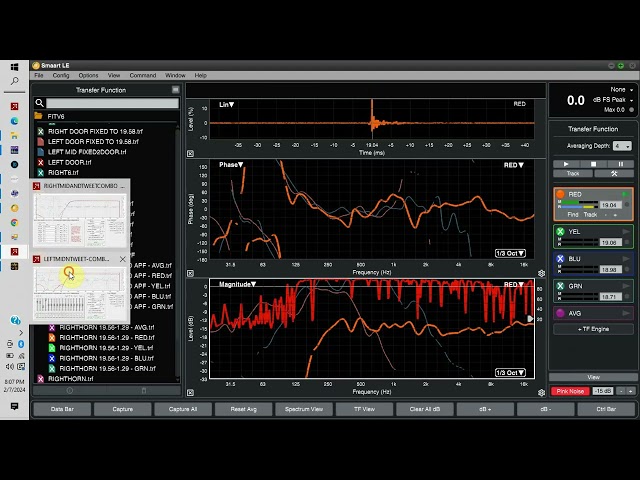640x480 pixels.
Task: Start the transfer function measurement with play
Action: point(566,164)
